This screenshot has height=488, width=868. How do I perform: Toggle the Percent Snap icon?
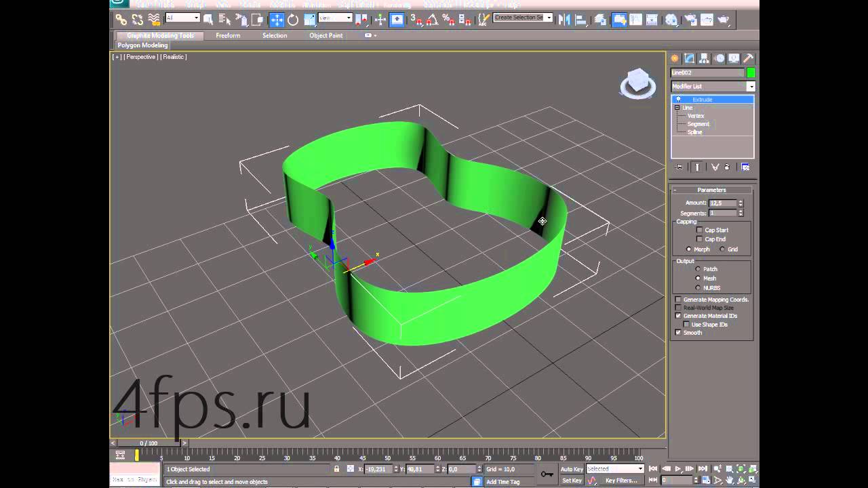coord(448,20)
